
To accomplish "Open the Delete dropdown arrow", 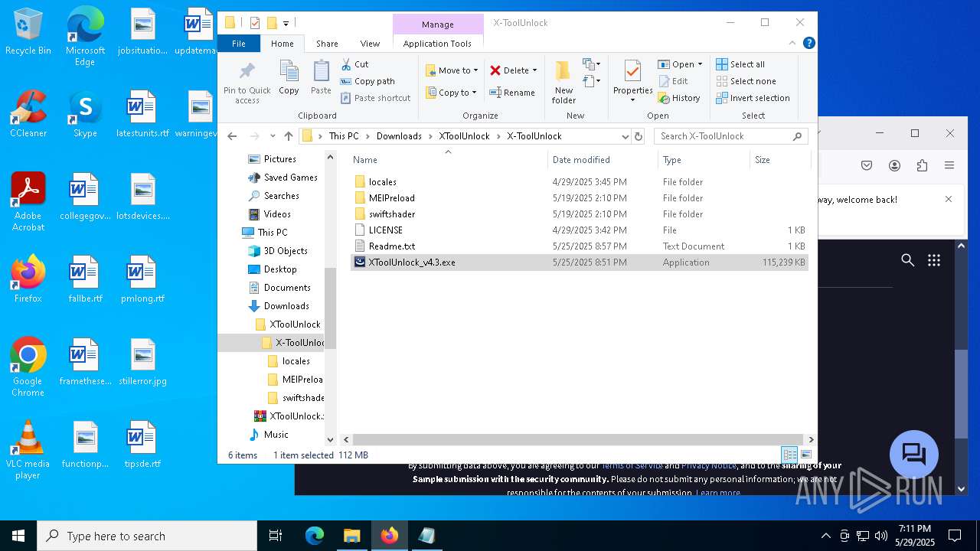I will [x=534, y=70].
